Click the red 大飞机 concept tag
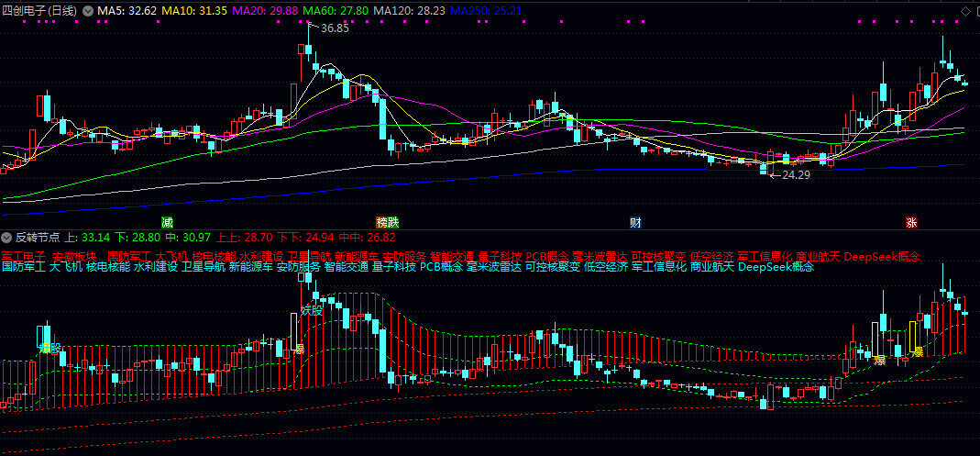The height and width of the screenshot is (456, 980). (x=171, y=257)
